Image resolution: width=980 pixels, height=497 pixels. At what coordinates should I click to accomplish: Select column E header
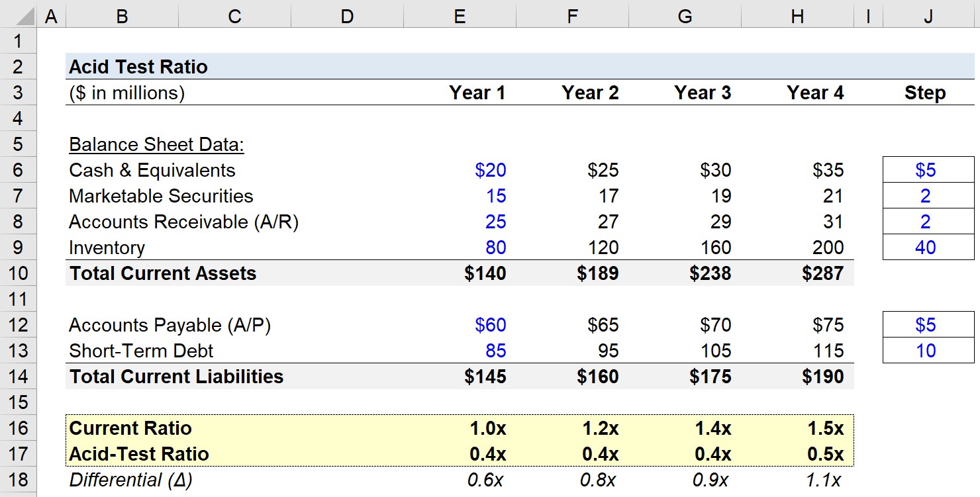coord(460,17)
